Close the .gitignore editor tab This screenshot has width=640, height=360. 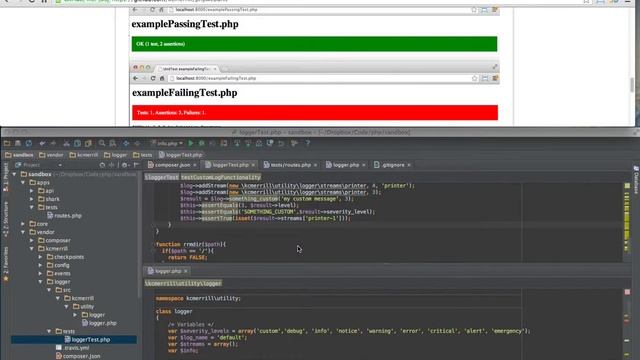click(409, 165)
